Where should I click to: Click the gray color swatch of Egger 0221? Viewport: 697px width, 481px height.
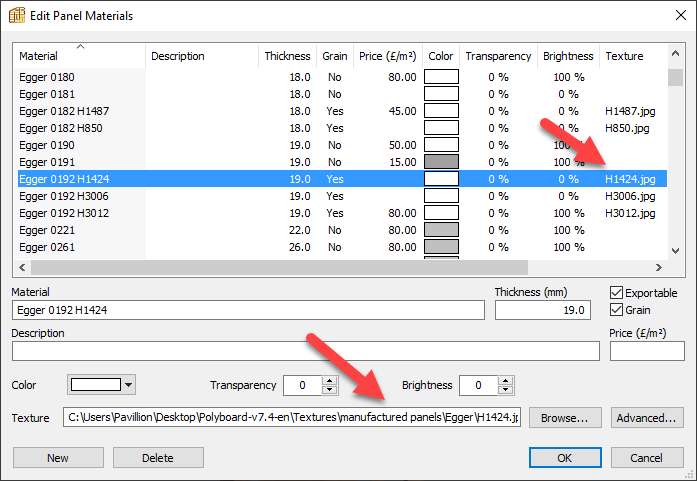[x=441, y=229]
